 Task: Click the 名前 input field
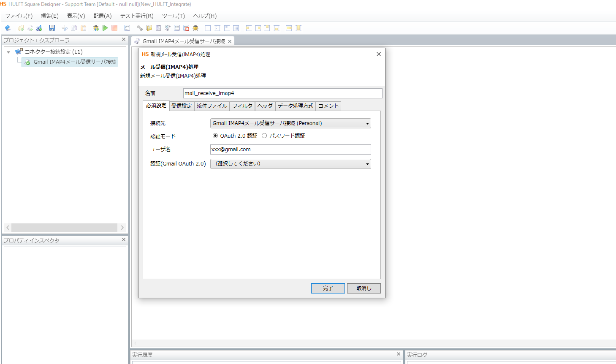283,93
